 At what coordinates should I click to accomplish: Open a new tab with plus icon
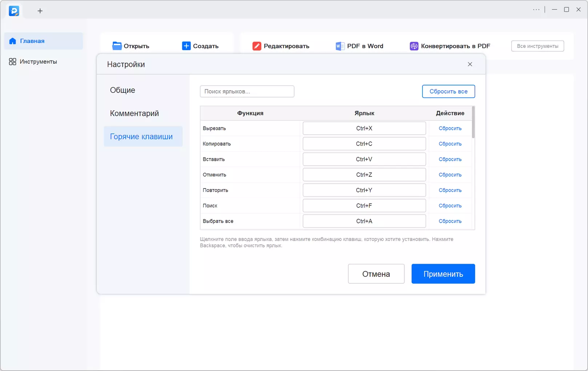(x=40, y=11)
